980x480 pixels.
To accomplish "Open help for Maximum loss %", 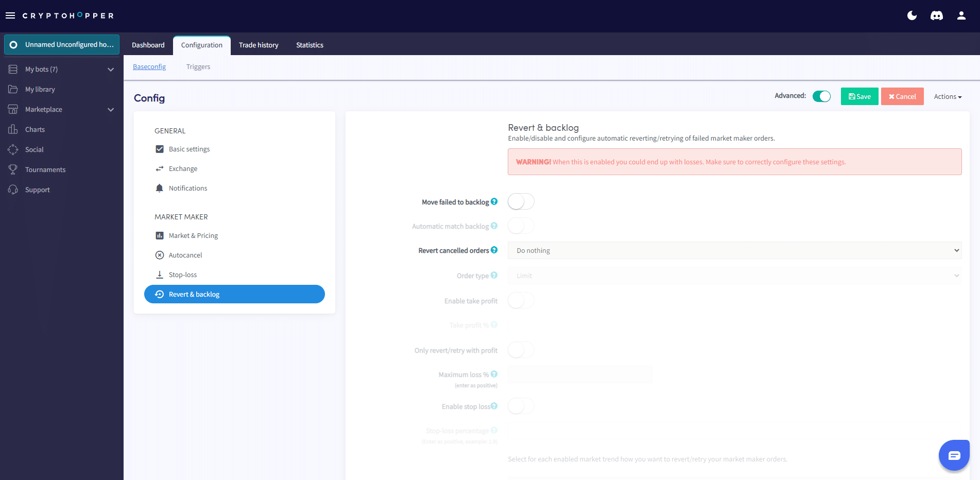I will click(494, 374).
